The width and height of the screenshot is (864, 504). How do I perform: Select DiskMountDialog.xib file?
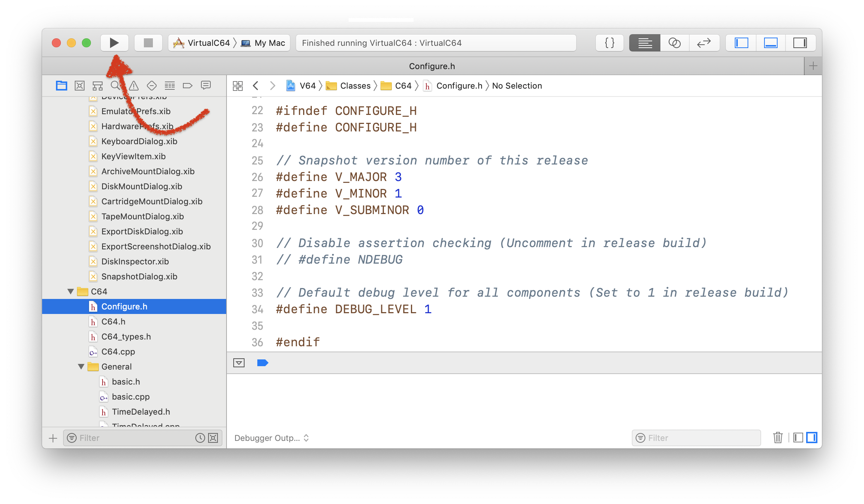(134, 186)
